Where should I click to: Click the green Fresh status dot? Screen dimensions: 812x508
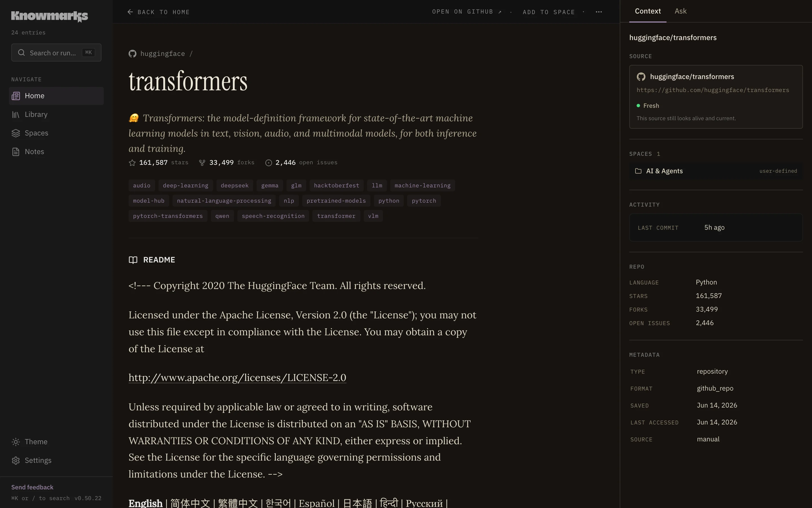click(x=638, y=106)
